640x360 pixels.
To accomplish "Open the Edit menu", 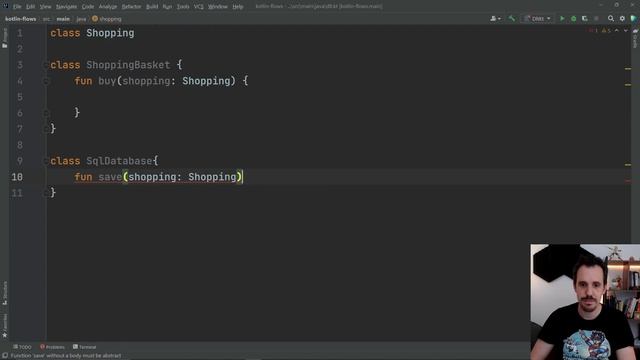I will [x=30, y=7].
